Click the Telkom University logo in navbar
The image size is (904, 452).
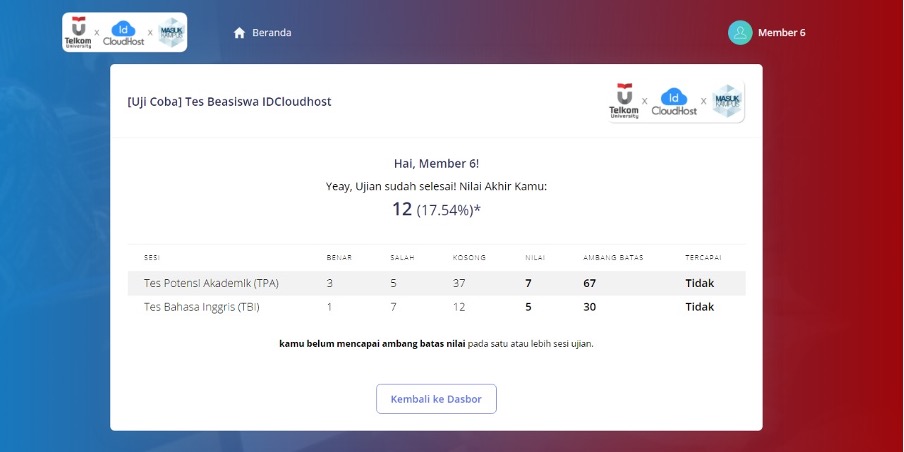(x=77, y=32)
